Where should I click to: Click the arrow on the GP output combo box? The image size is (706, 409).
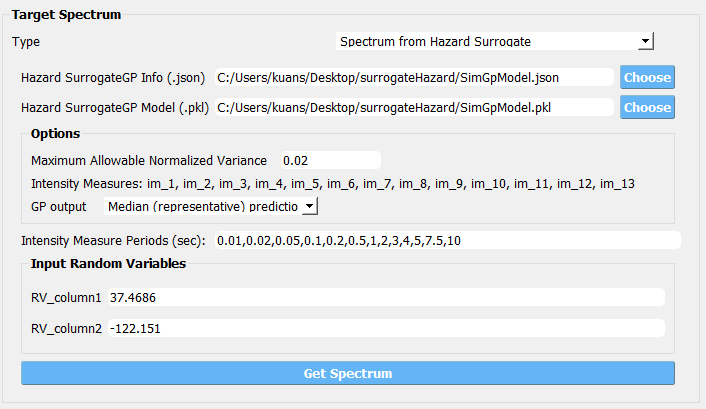point(310,206)
